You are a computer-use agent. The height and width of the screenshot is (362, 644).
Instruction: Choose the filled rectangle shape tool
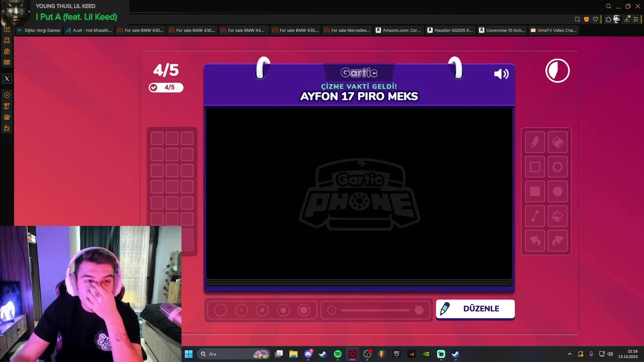click(535, 192)
